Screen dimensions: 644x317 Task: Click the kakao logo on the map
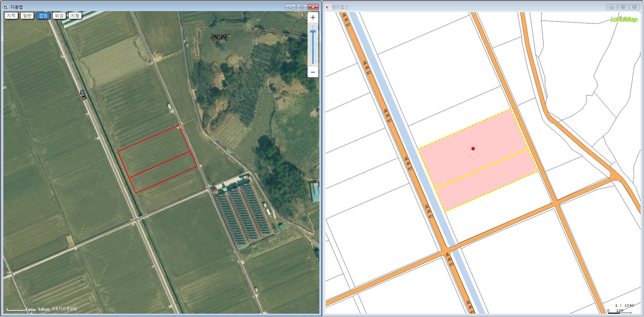click(44, 309)
